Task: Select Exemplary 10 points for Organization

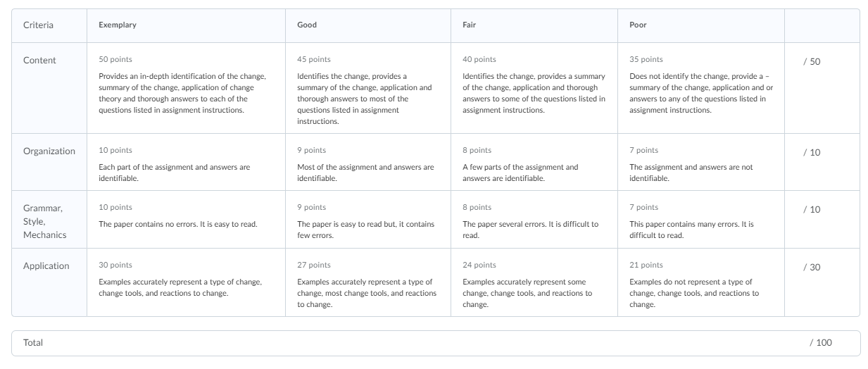Action: coord(186,162)
